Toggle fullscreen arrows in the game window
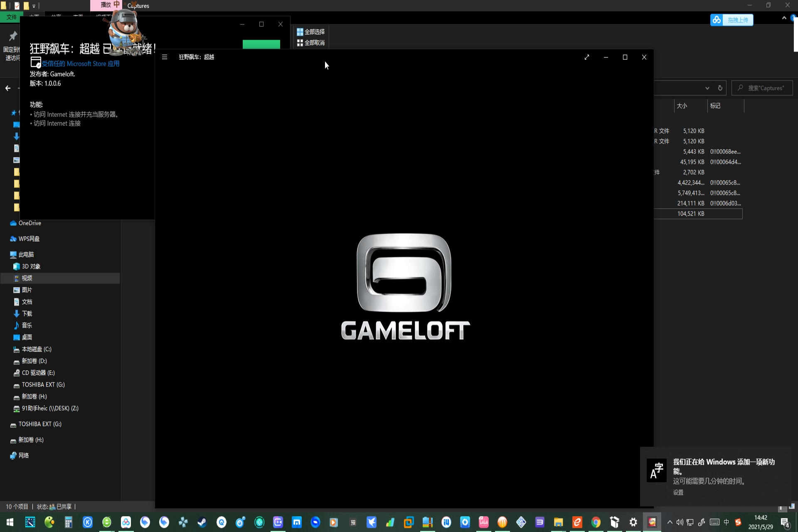The width and height of the screenshot is (798, 532). pyautogui.click(x=587, y=57)
